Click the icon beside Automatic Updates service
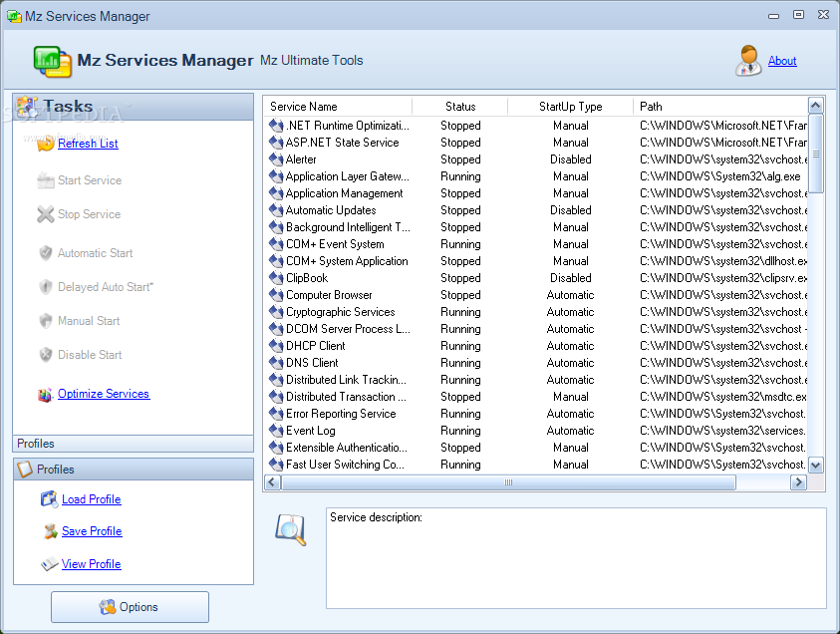The image size is (840, 634). point(276,210)
